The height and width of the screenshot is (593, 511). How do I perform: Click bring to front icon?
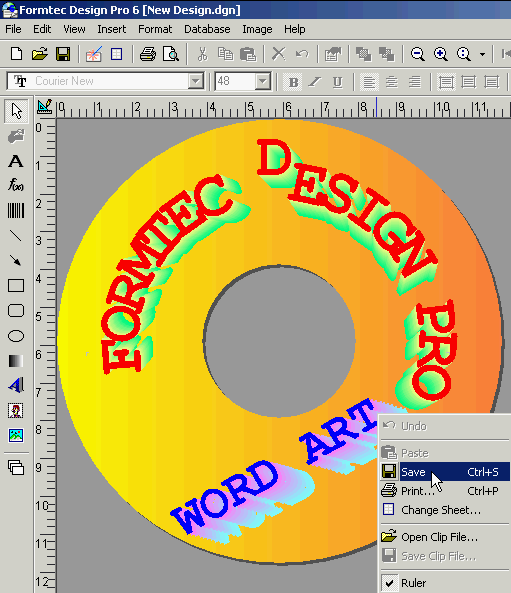(363, 54)
